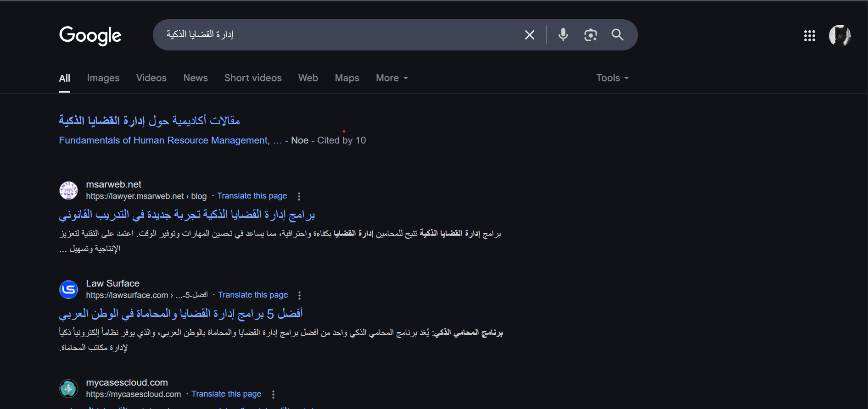The height and width of the screenshot is (409, 868).
Task: Open Fundamentals of Human Resource Management link
Action: 170,140
